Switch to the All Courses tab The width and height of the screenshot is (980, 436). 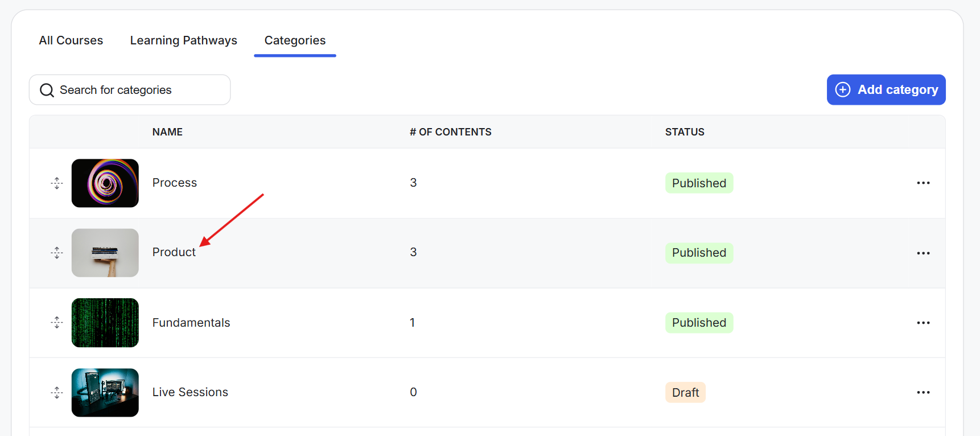pos(71,40)
